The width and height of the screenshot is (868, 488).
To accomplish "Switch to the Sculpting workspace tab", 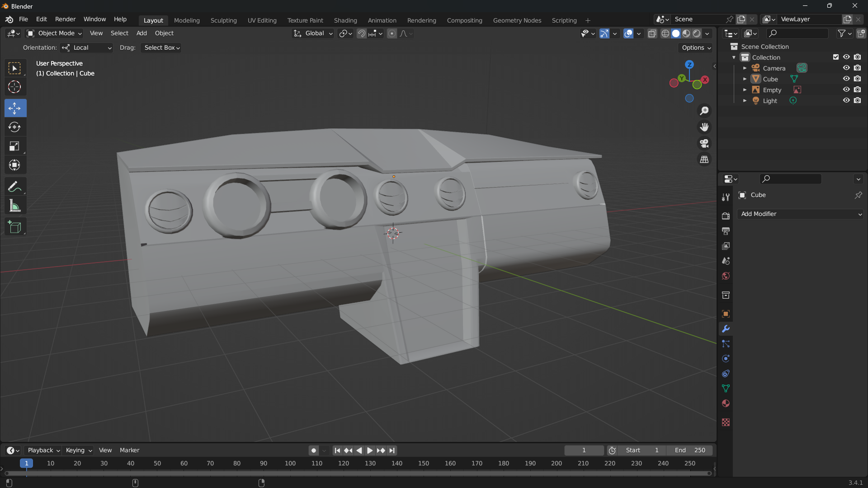I will pos(223,20).
